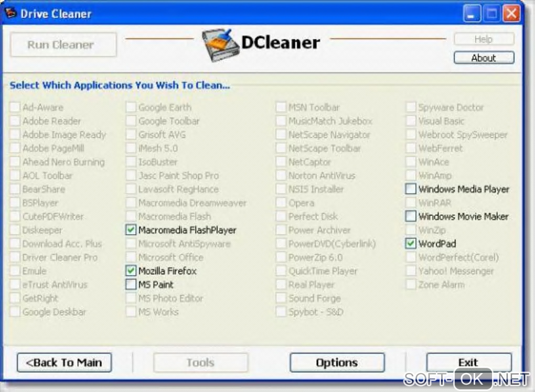This screenshot has height=392, width=535.
Task: Click the Spybot - S&D label
Action: pyautogui.click(x=316, y=312)
